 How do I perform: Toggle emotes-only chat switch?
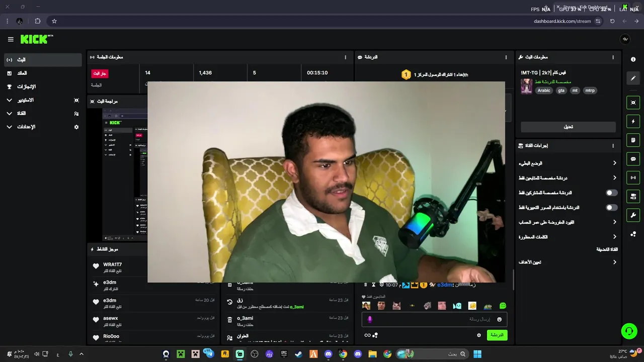[611, 207]
